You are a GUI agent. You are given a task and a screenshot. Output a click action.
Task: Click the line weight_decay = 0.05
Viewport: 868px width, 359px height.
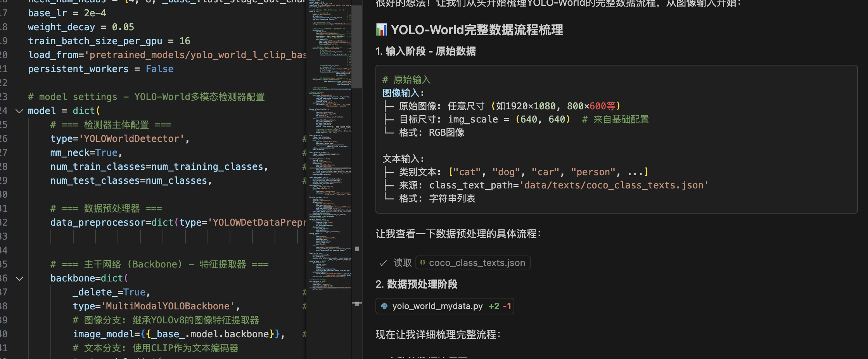(81, 27)
